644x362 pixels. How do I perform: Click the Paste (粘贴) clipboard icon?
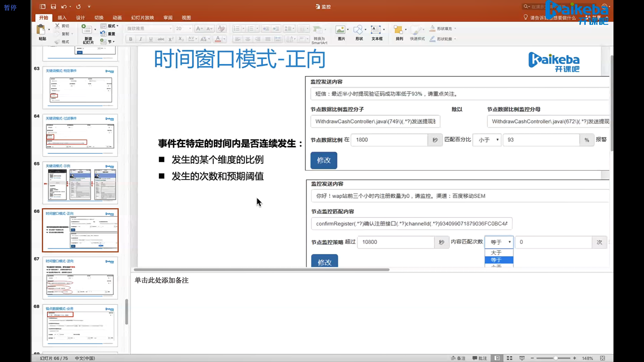point(41,30)
